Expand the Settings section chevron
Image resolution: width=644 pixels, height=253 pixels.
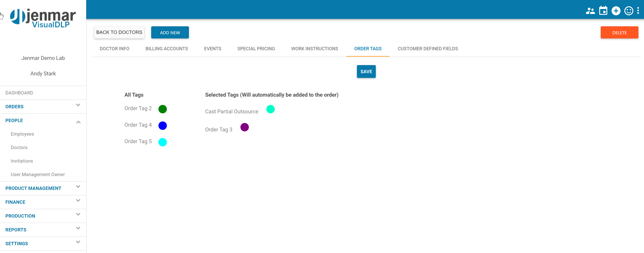78,242
